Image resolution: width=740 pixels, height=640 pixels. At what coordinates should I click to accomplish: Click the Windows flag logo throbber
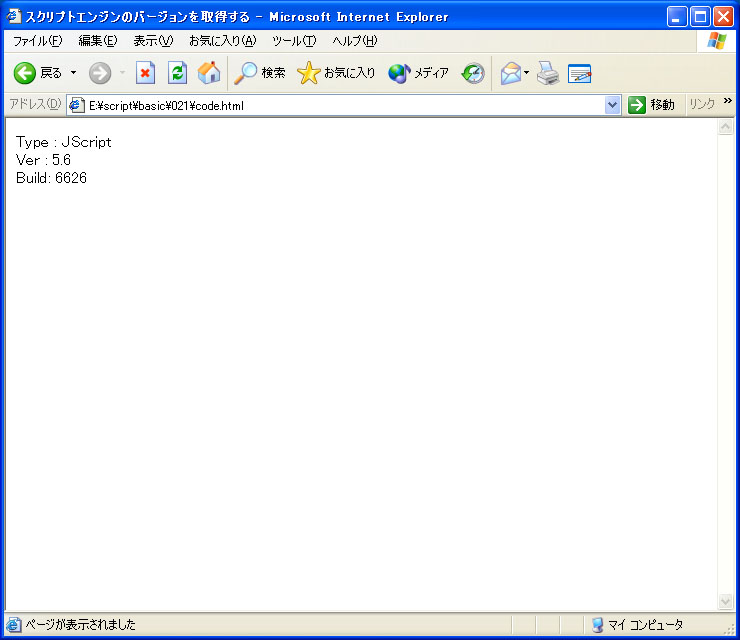(x=717, y=41)
